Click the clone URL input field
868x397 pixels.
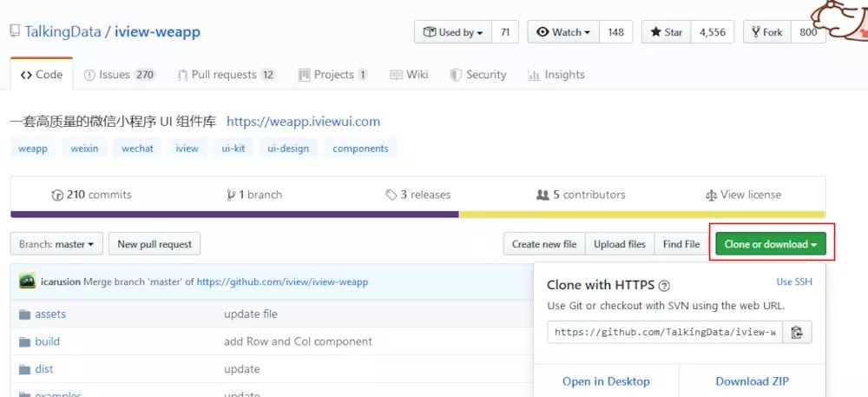(665, 332)
